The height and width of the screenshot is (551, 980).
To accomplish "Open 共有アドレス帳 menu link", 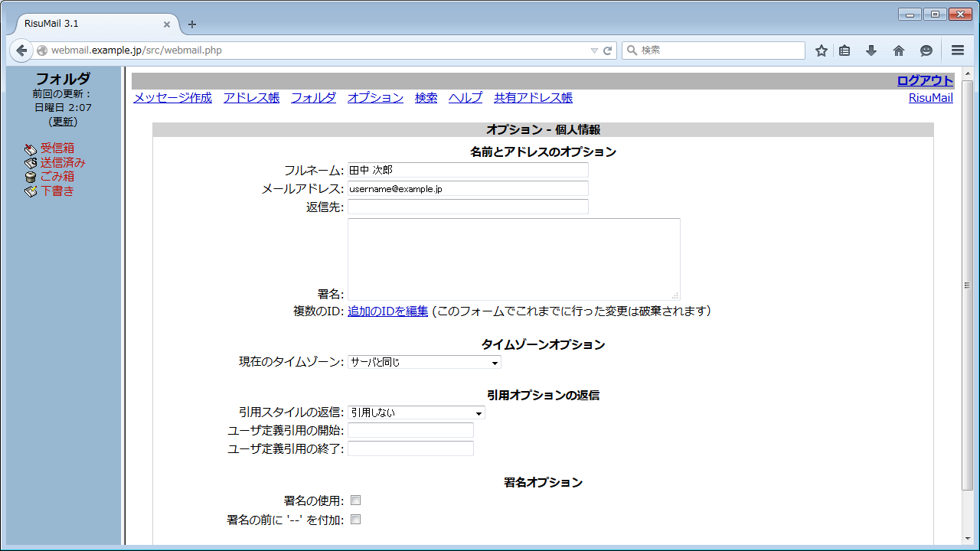I will 533,98.
